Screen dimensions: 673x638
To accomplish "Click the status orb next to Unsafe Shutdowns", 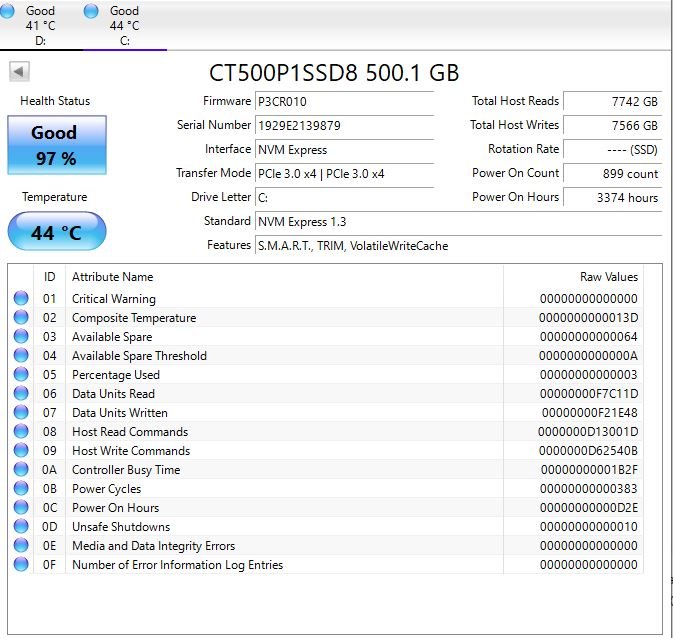I will 21,527.
